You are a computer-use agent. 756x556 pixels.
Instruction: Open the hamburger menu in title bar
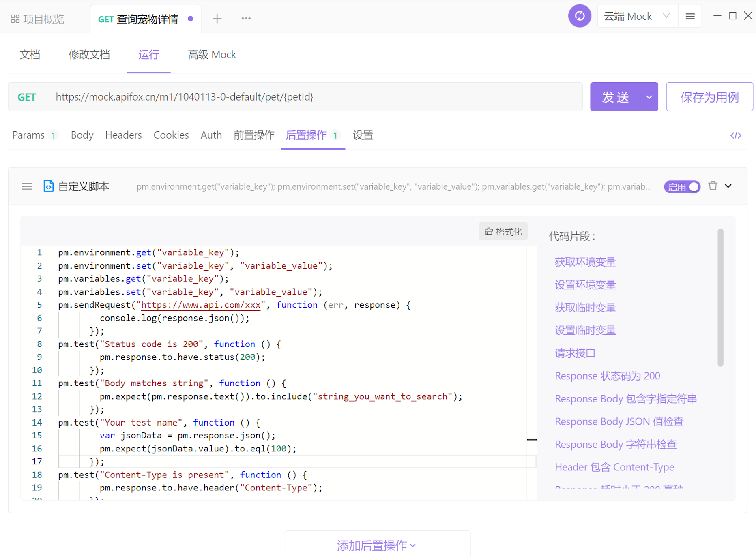[x=690, y=16]
